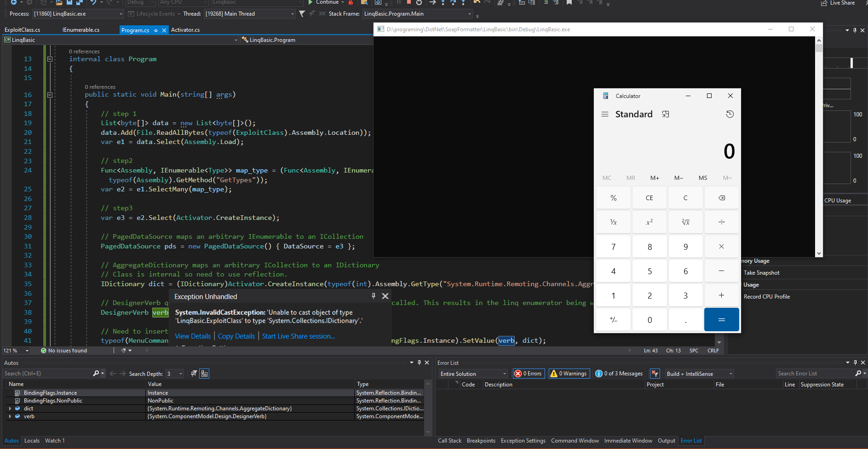Open Calculator history panel
The height and width of the screenshot is (449, 868).
click(730, 114)
